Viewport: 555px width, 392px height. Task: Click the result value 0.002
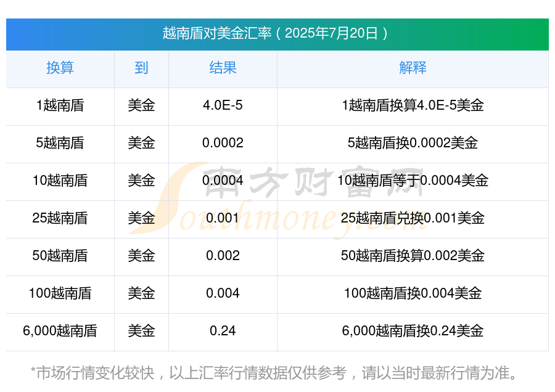223,255
